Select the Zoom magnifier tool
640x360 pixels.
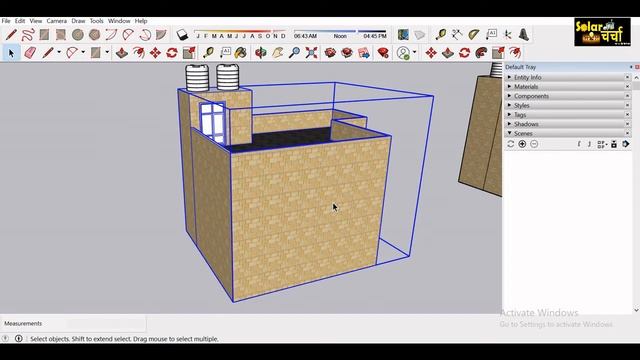coord(294,53)
